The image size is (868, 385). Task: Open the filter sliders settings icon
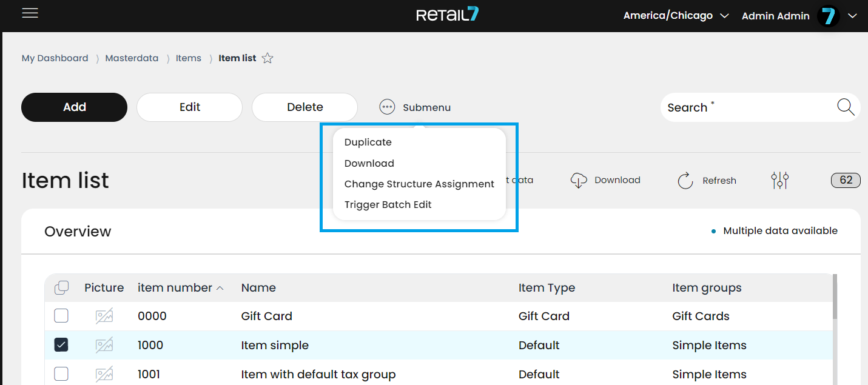(780, 180)
